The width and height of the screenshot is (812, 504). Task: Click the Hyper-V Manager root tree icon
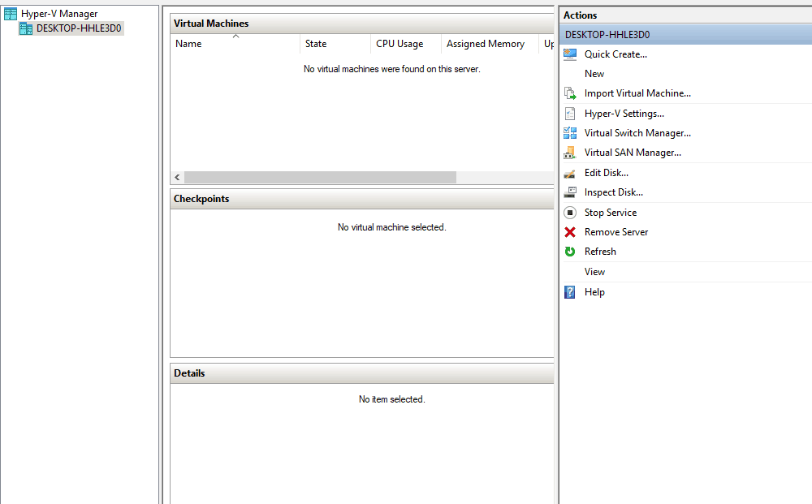click(11, 14)
